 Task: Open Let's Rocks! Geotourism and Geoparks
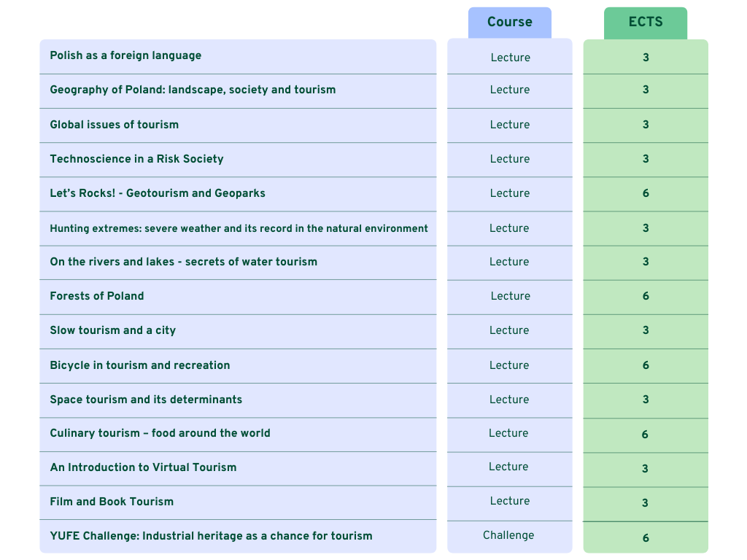[x=158, y=193]
